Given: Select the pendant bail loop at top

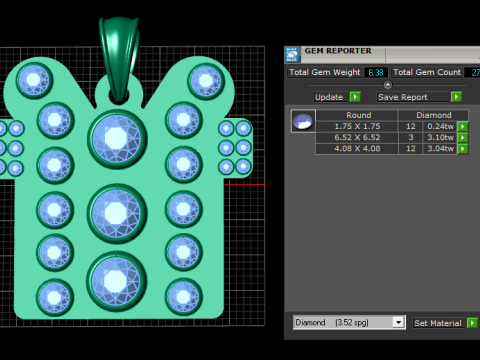Looking at the screenshot, I should coord(119,59).
